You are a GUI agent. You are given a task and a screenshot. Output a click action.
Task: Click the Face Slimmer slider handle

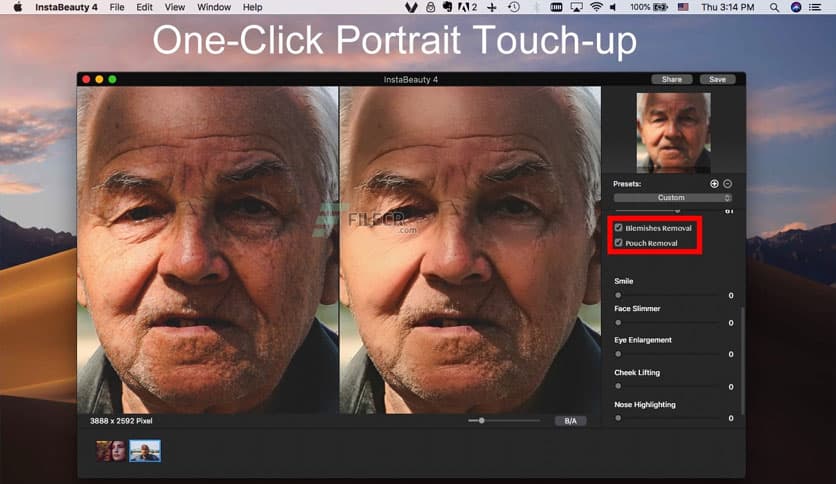(618, 322)
